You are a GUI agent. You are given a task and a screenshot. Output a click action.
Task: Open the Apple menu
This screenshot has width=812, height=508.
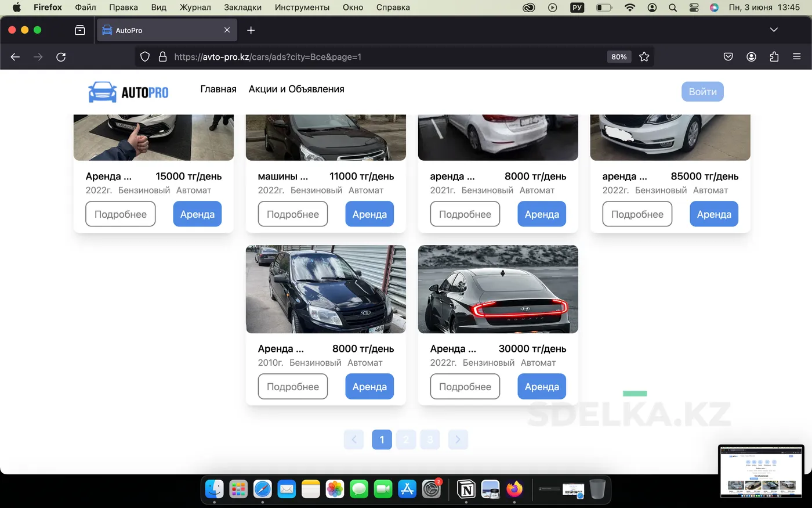pyautogui.click(x=16, y=8)
